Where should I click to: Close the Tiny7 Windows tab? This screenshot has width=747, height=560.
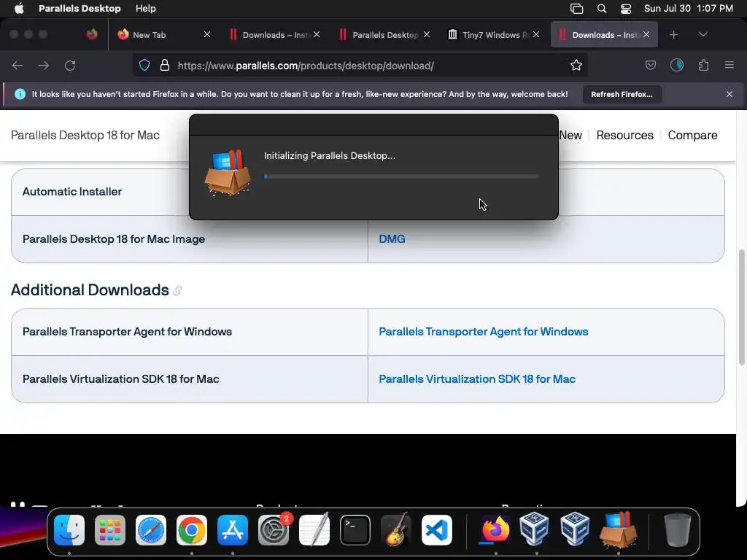pyautogui.click(x=536, y=35)
